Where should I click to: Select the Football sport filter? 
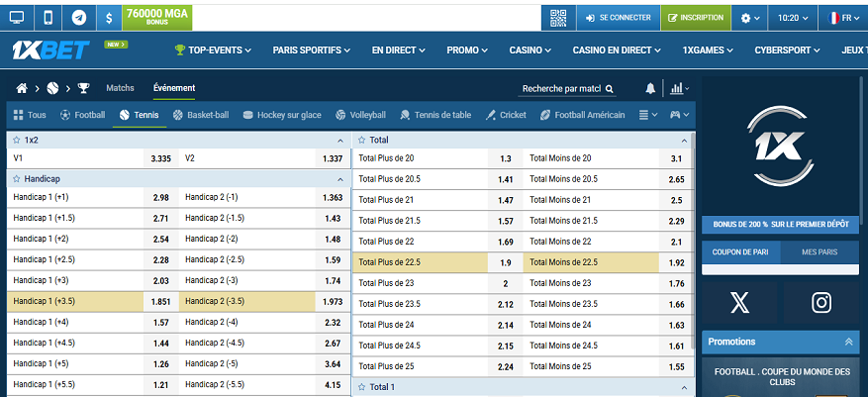82,115
